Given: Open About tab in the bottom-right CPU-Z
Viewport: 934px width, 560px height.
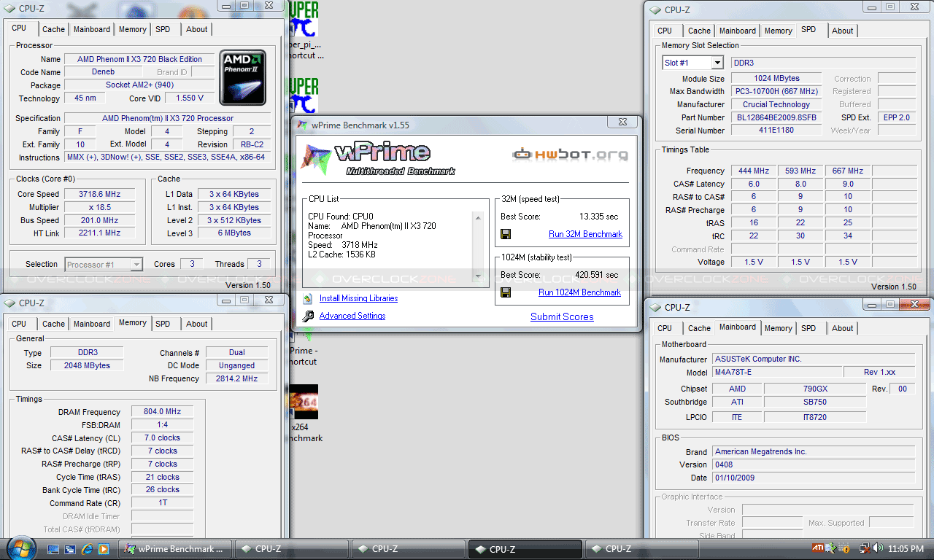Looking at the screenshot, I should [843, 328].
